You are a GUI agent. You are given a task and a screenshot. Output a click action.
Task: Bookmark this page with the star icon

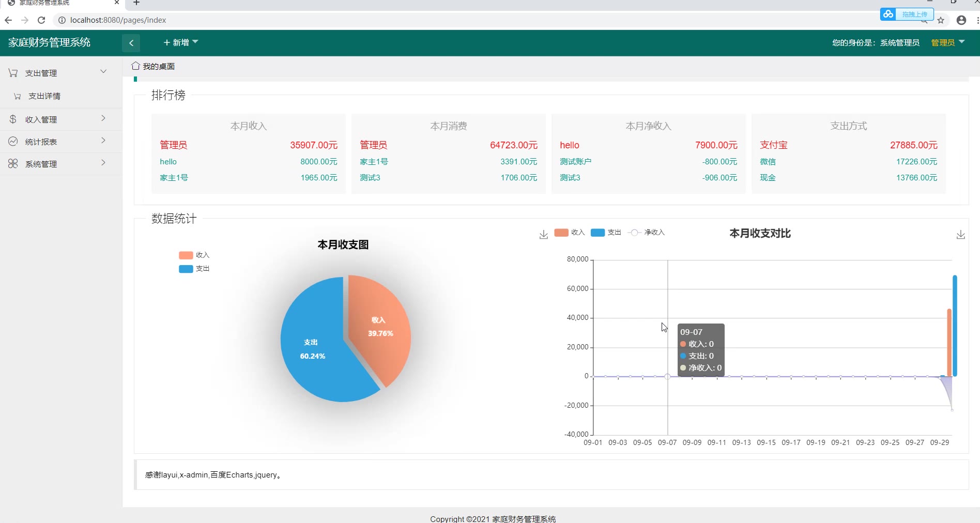[x=941, y=20]
